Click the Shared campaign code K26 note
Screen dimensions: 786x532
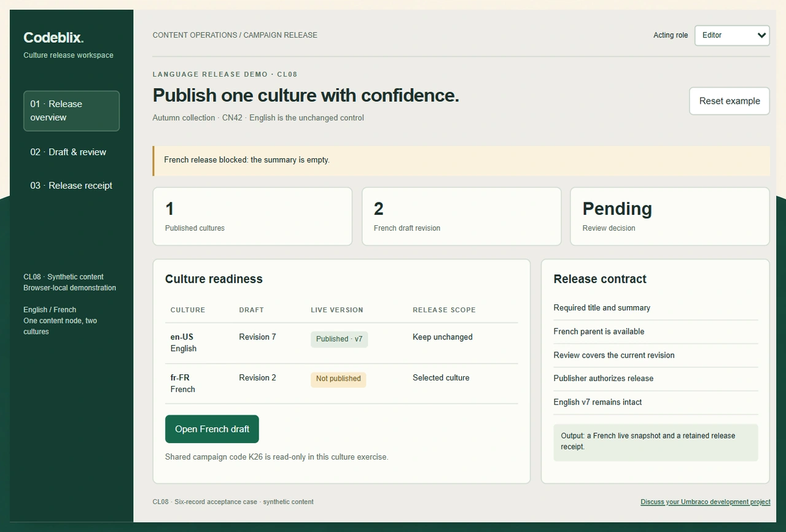[x=277, y=457]
